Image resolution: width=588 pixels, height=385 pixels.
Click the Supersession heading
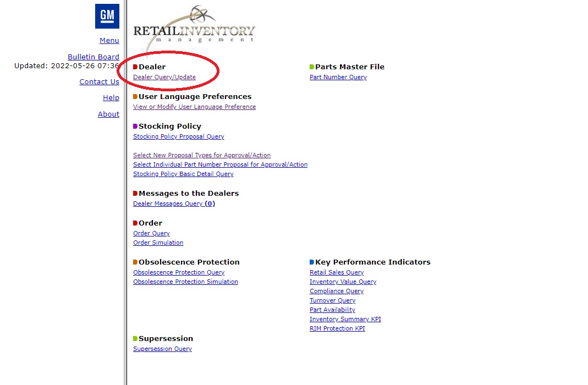[166, 338]
